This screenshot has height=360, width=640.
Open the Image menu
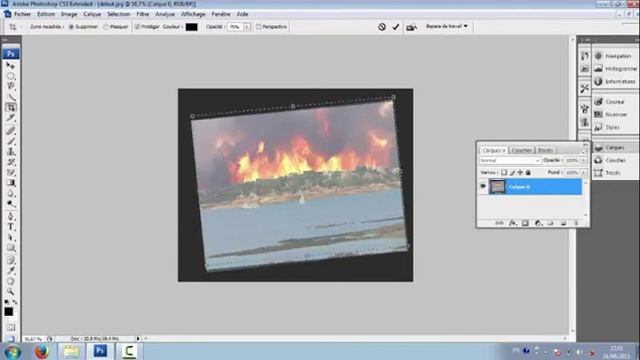69,14
